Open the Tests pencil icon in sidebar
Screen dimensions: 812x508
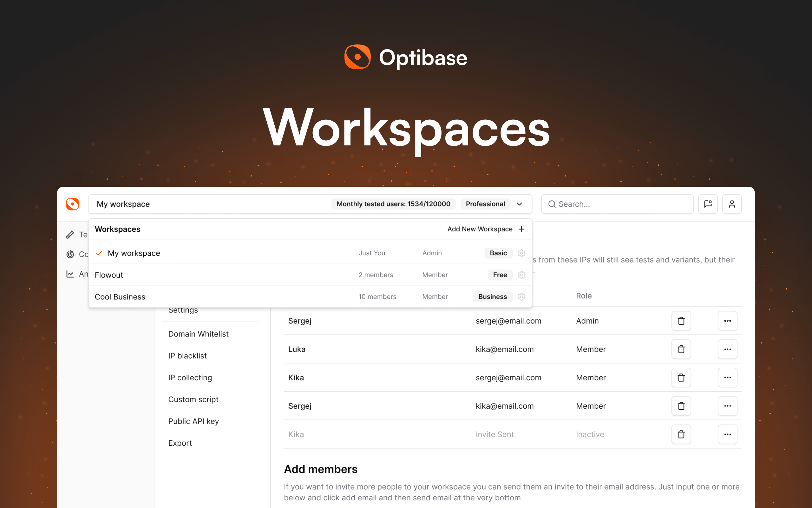pos(70,235)
